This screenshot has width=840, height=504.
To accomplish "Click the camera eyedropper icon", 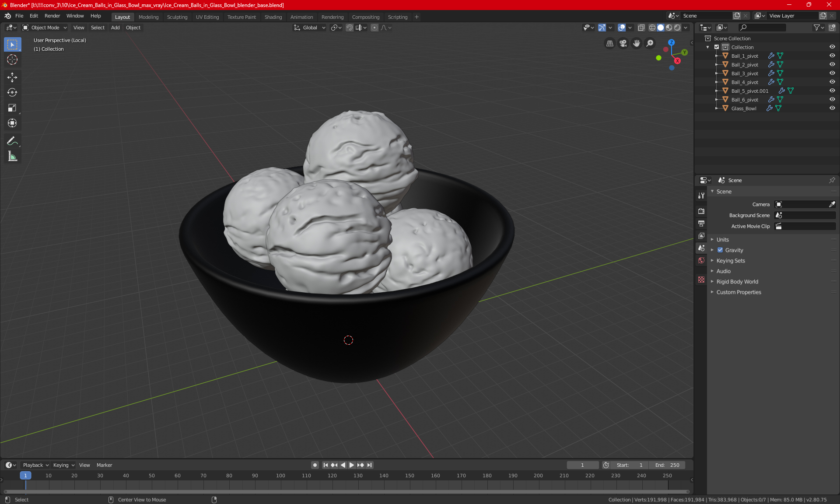I will coord(832,204).
